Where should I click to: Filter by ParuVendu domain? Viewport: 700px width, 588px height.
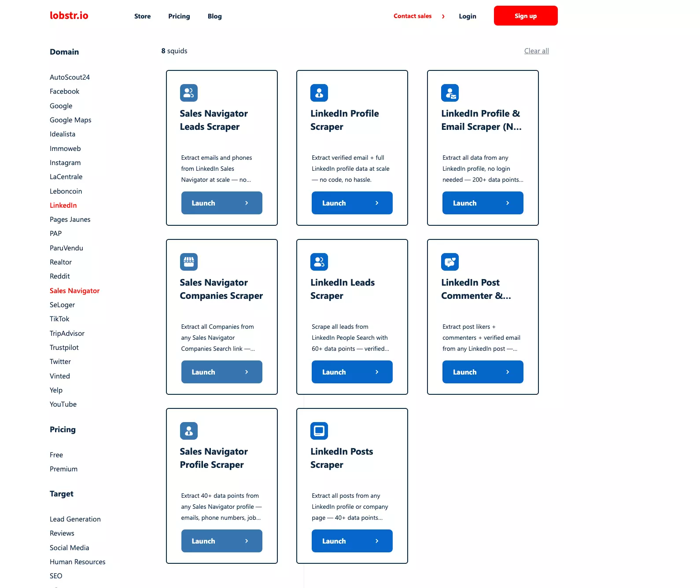[66, 248]
